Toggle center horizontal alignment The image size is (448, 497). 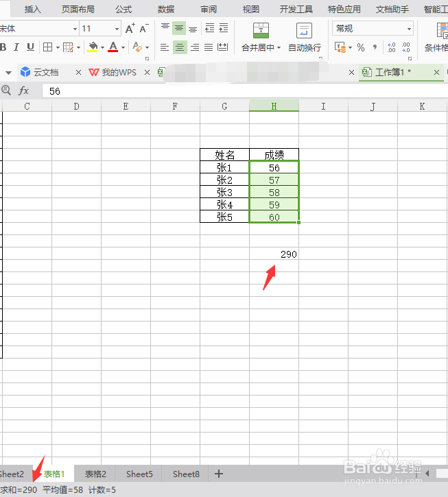click(x=180, y=47)
